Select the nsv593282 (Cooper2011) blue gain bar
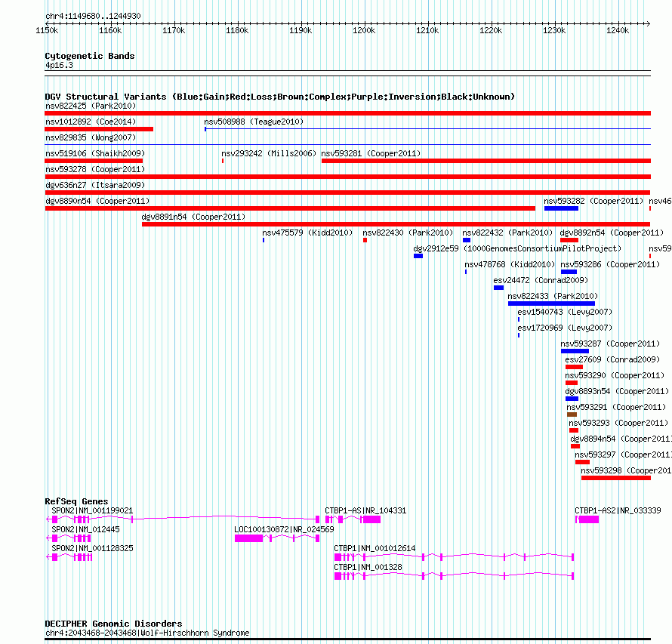 [x=561, y=208]
